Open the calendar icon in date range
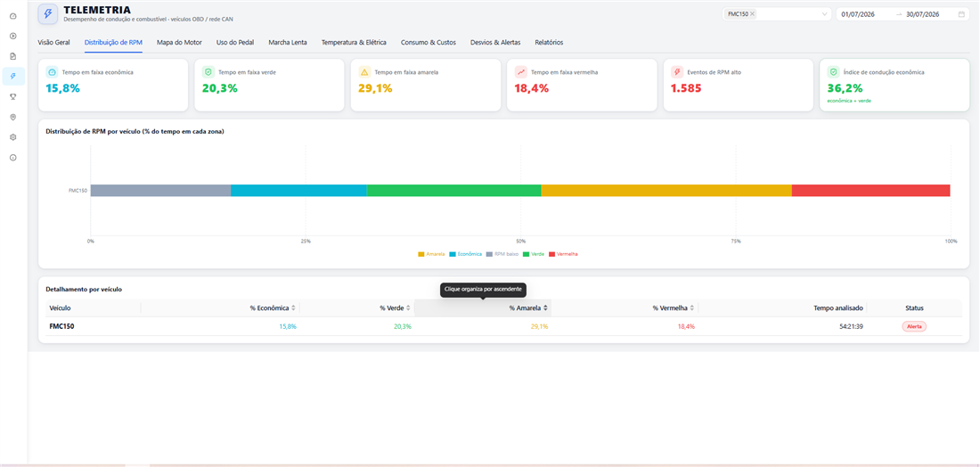 pyautogui.click(x=961, y=13)
